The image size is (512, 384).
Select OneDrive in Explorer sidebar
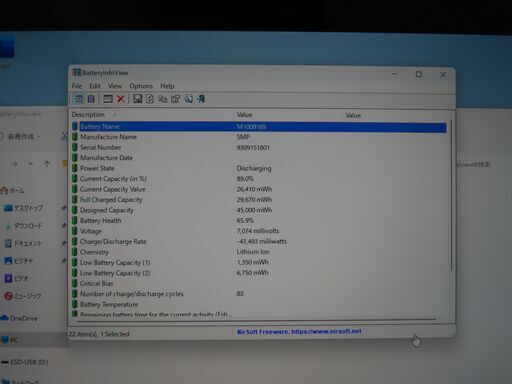coord(19,318)
